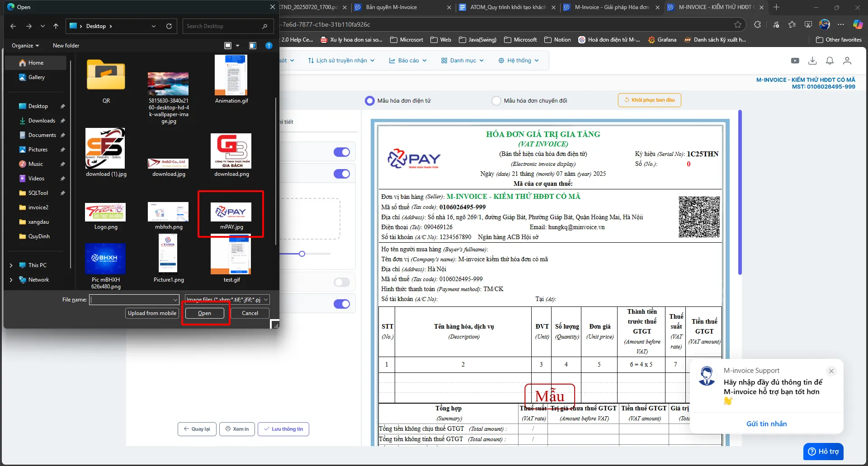Open the view options dropdown arrow
Image resolution: width=868 pixels, height=466 pixels.
(x=238, y=46)
